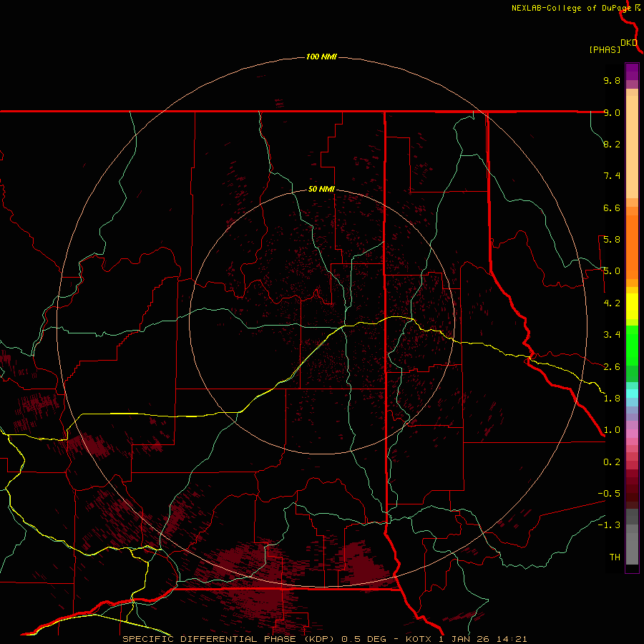Pick the cyan segment of color bar
The height and width of the screenshot is (644, 644).
pos(632,394)
